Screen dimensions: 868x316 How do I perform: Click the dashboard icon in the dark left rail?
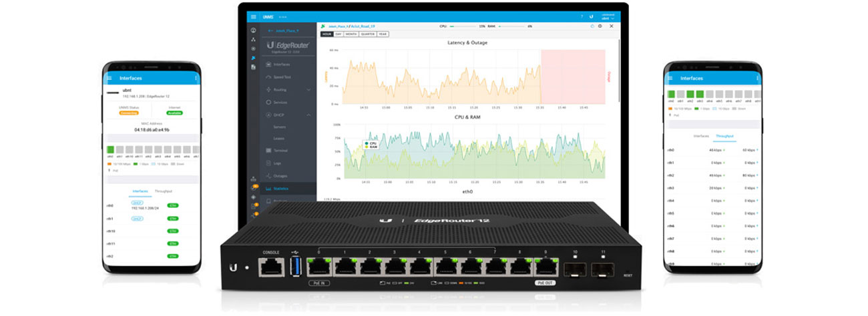point(253,30)
